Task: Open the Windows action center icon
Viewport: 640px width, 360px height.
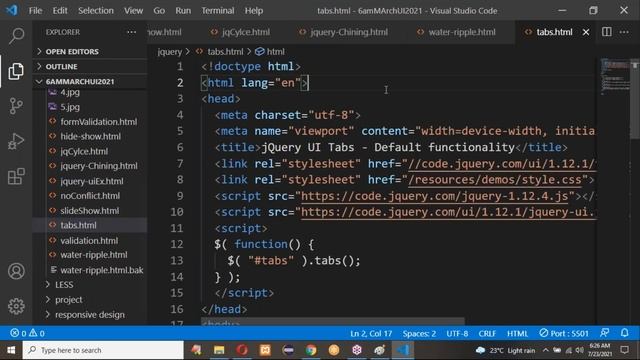Action: (624, 350)
